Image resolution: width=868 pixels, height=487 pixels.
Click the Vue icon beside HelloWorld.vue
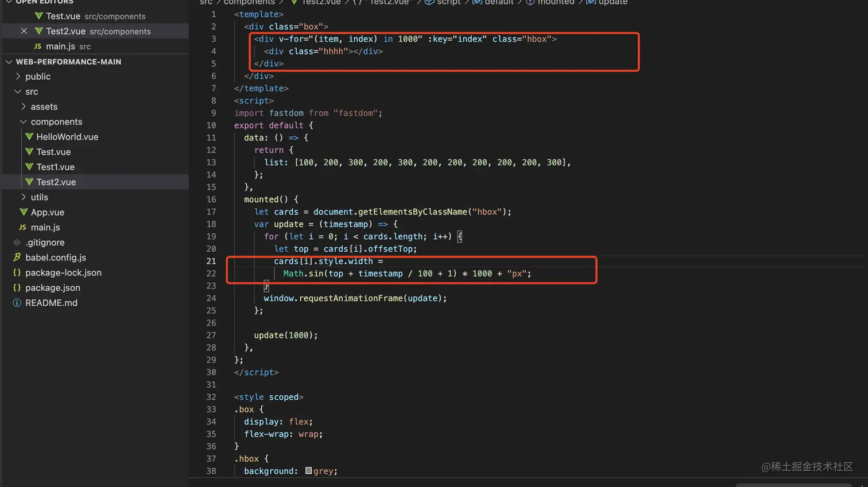29,137
